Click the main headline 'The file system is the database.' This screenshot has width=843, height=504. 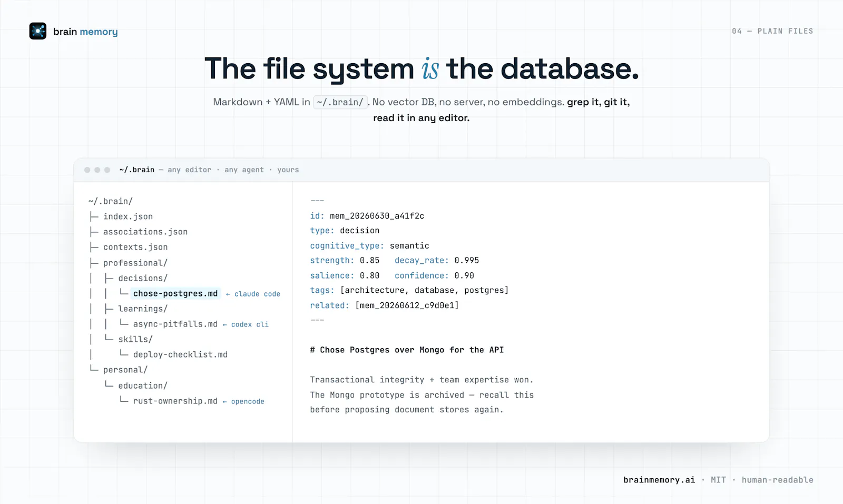[421, 69]
